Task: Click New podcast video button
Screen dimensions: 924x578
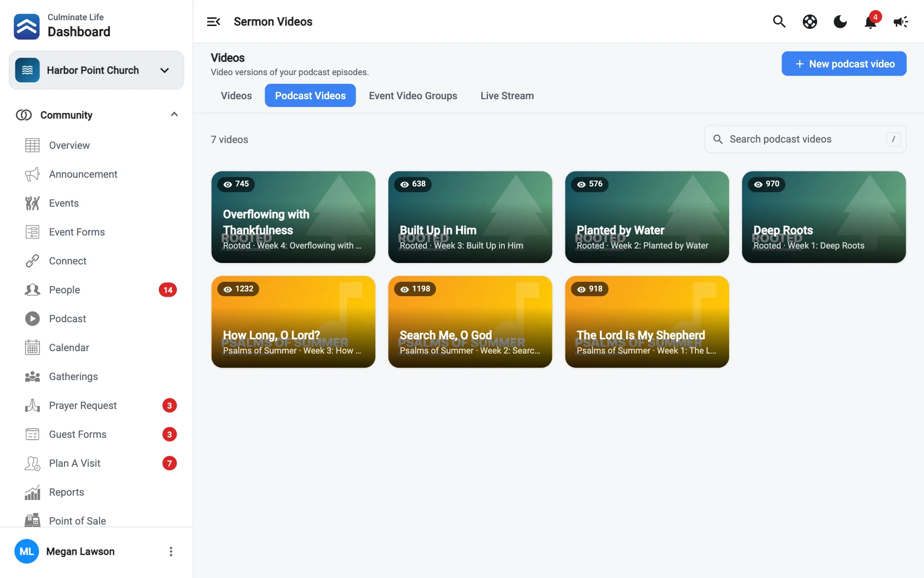Action: [844, 64]
